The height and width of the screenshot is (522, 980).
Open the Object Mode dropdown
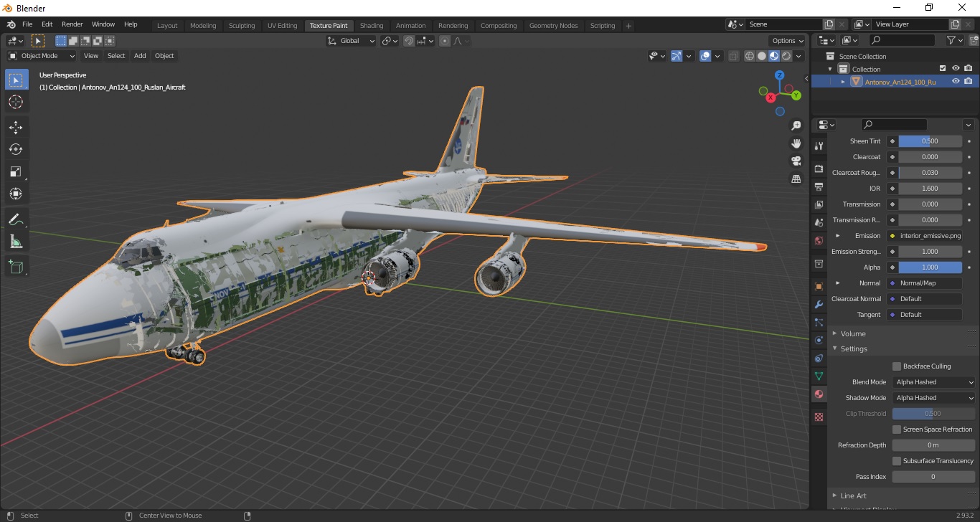tap(42, 56)
